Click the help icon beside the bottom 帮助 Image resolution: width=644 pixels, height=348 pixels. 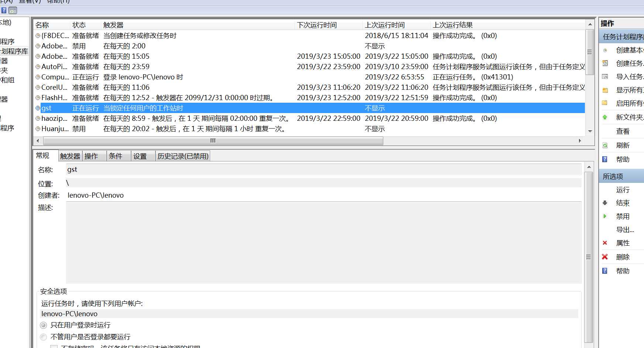[605, 271]
